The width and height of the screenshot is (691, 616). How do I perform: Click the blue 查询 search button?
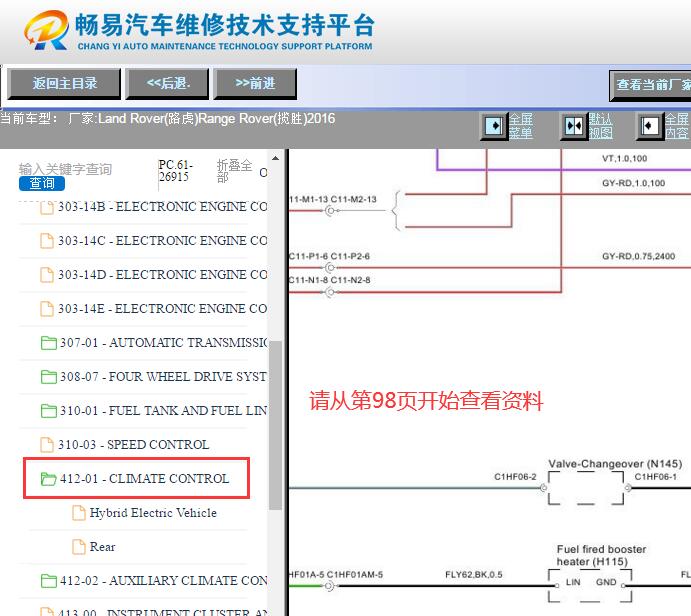42,183
